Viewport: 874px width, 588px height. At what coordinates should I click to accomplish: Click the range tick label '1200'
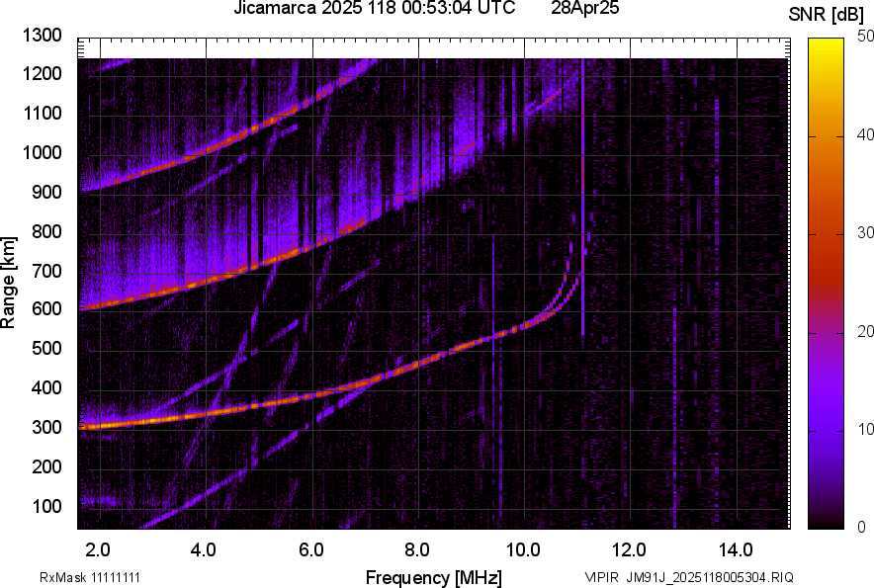(x=42, y=73)
